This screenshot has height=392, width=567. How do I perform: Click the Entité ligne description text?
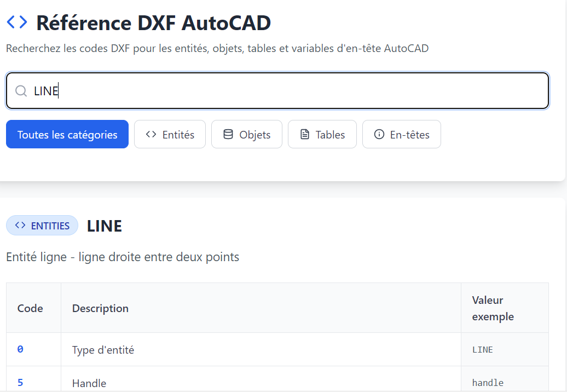[123, 257]
